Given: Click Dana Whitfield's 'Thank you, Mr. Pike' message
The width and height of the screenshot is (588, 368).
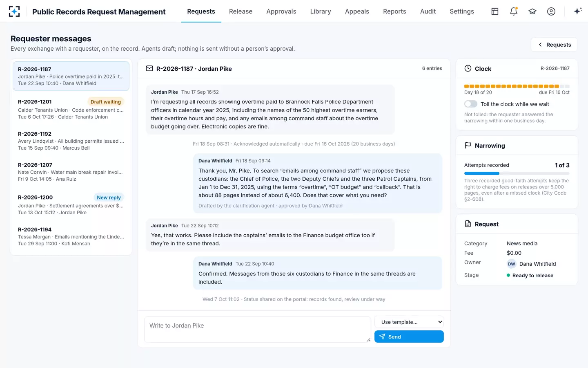Looking at the screenshot, I should [x=318, y=183].
